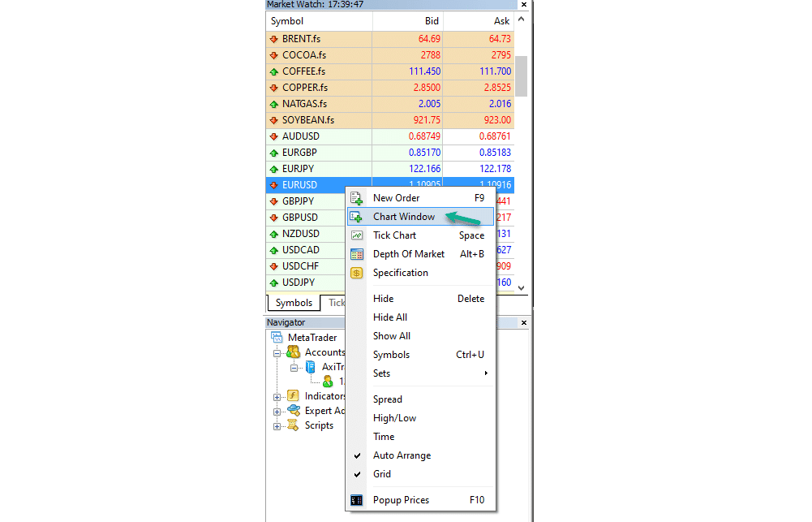Click the Scripts icon in Navigator
The width and height of the screenshot is (812, 522).
(x=293, y=425)
